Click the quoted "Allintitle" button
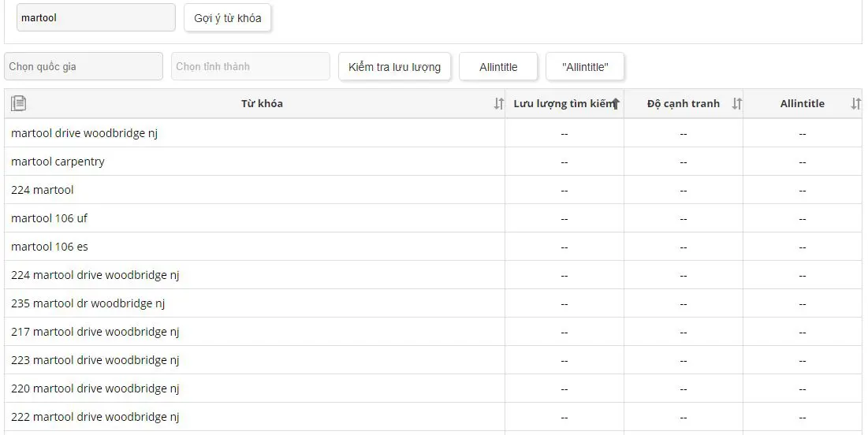The width and height of the screenshot is (868, 435). 585,67
